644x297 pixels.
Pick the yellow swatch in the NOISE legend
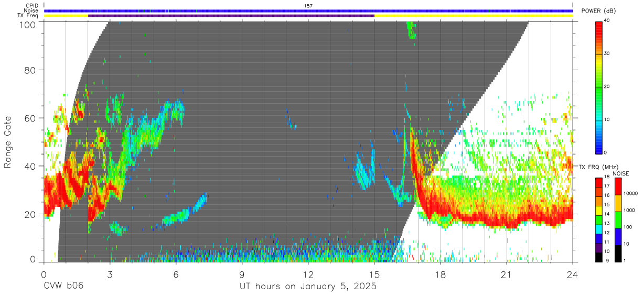618,204
